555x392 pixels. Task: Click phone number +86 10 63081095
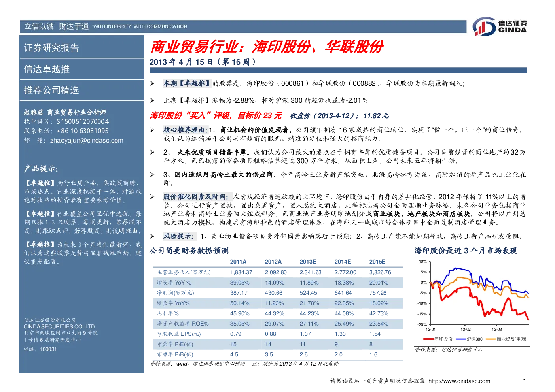point(82,131)
